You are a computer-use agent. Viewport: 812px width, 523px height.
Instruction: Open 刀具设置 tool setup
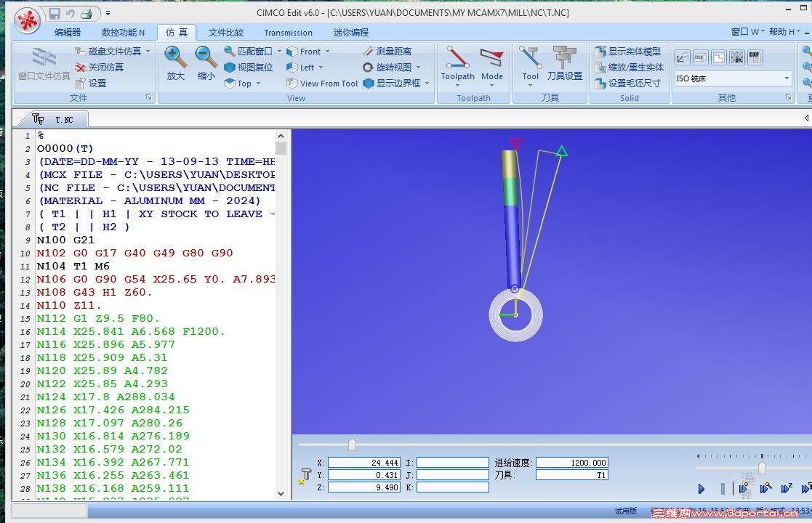point(564,64)
